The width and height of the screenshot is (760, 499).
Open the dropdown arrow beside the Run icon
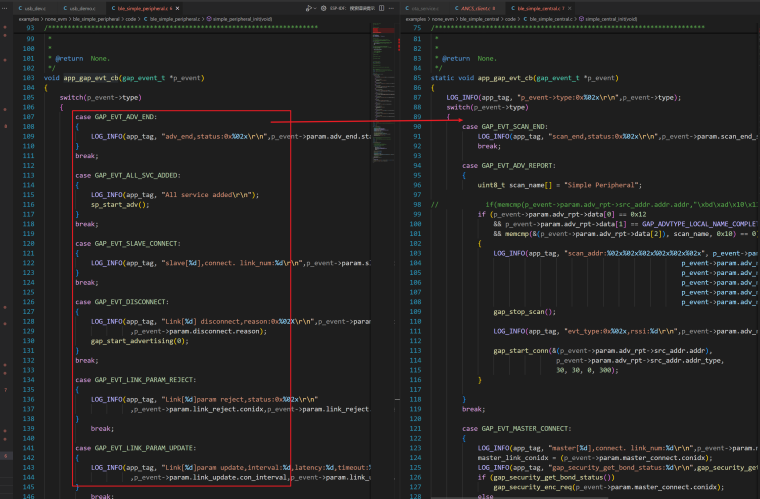[x=315, y=8]
